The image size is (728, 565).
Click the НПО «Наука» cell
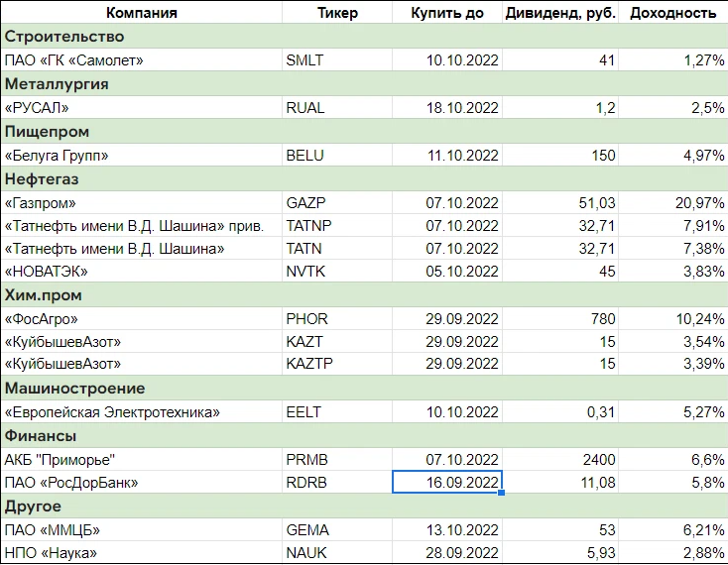click(x=142, y=552)
